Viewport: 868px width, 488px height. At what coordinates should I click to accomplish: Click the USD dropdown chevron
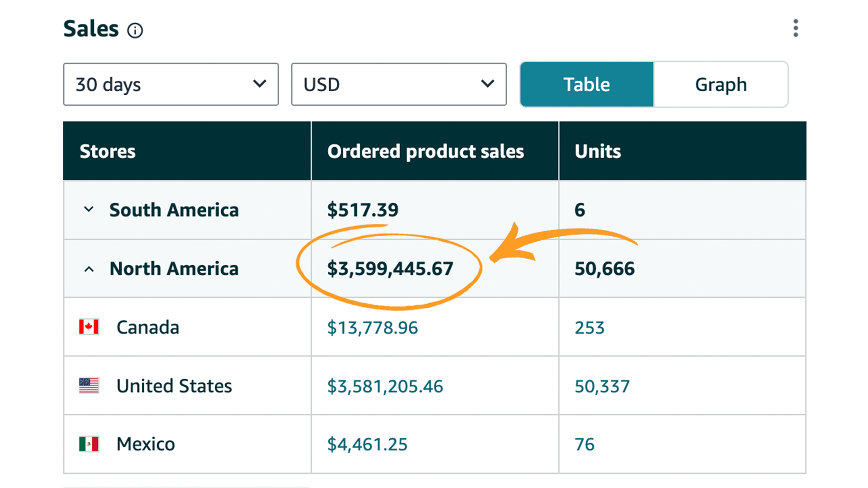coord(487,84)
